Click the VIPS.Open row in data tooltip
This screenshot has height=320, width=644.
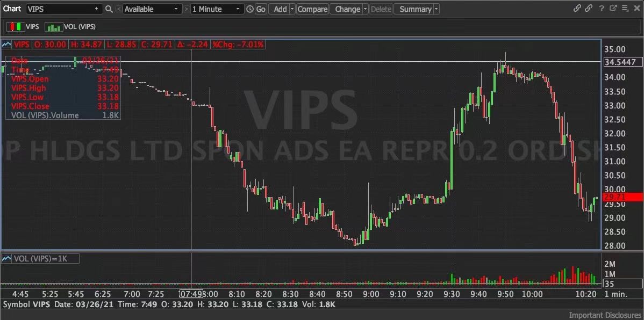[x=65, y=79]
